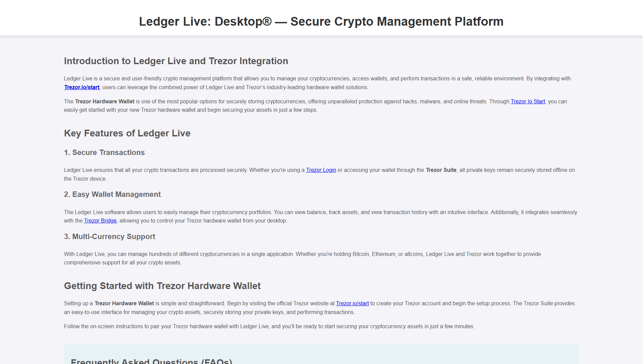
Task: Click the Trezor Bridge link
Action: coord(100,220)
